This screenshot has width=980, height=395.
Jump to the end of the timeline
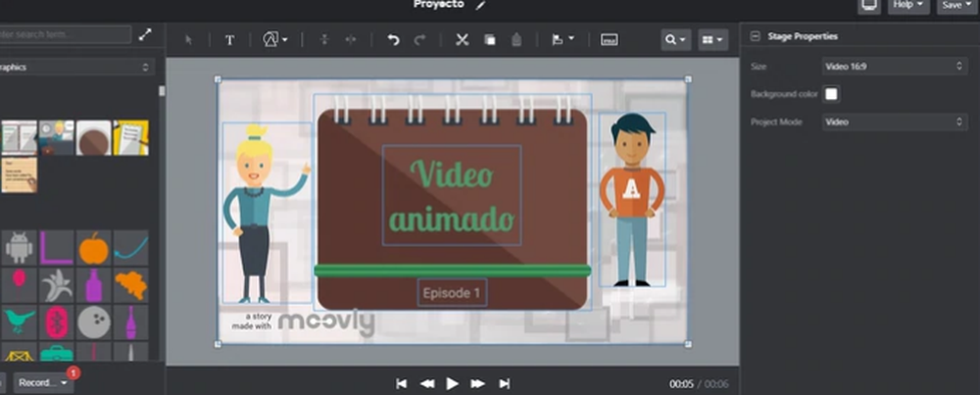coord(505,384)
